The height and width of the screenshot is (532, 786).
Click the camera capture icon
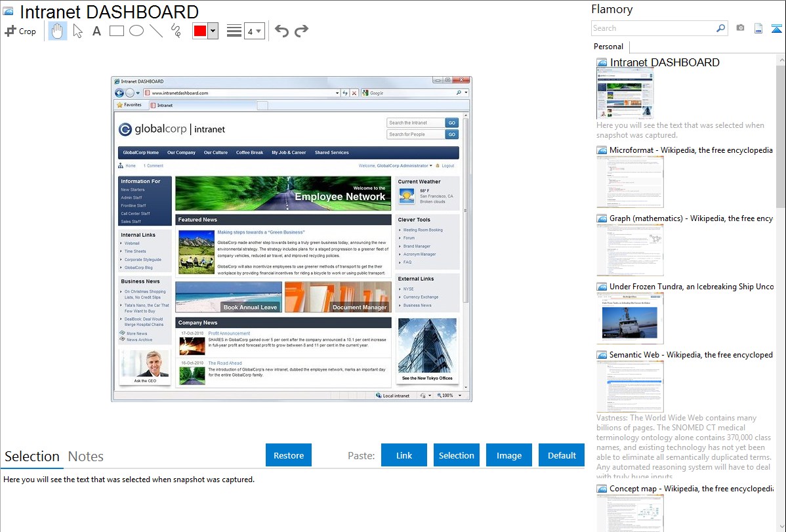click(x=740, y=28)
